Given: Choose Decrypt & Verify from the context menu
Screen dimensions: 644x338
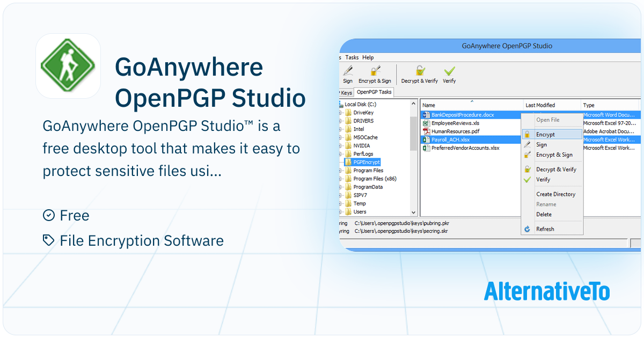Looking at the screenshot, I should point(556,170).
